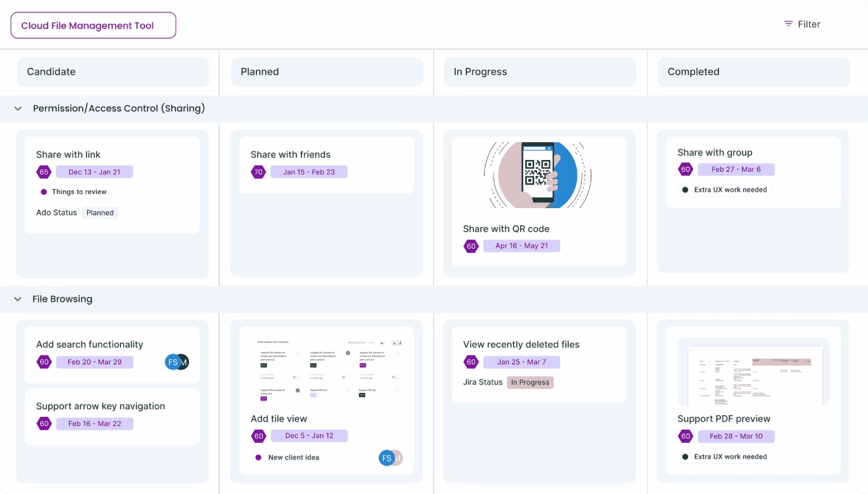Click the score hexagon on Support arrow key navigation
This screenshot has width=868, height=494.
click(x=44, y=424)
